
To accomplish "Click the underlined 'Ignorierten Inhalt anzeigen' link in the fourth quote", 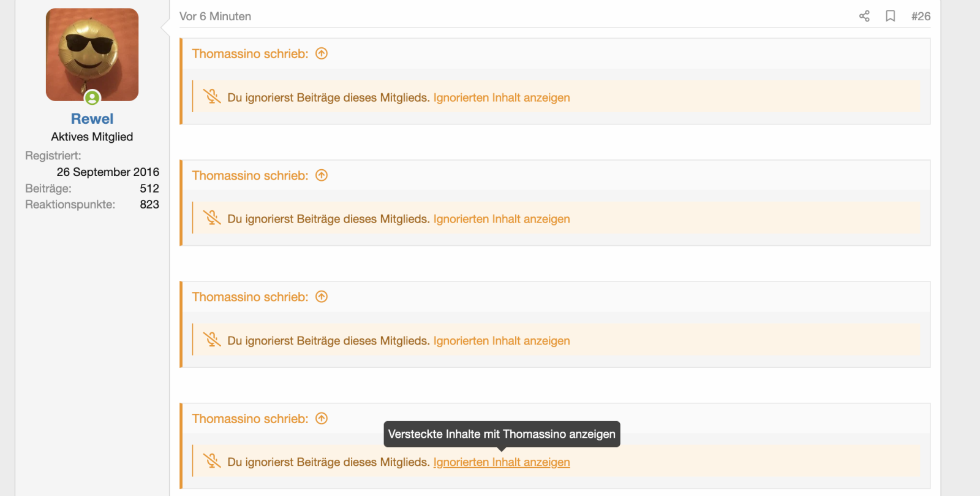I will [x=501, y=462].
